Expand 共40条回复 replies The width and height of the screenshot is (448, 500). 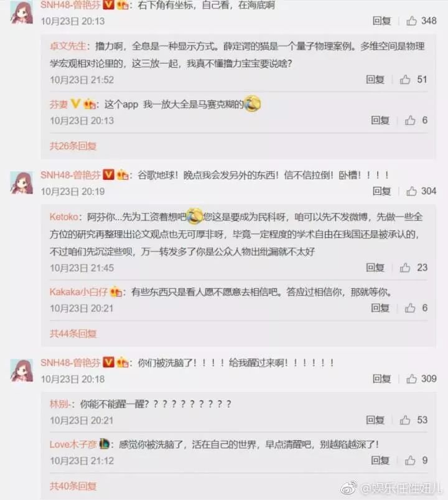click(x=73, y=486)
